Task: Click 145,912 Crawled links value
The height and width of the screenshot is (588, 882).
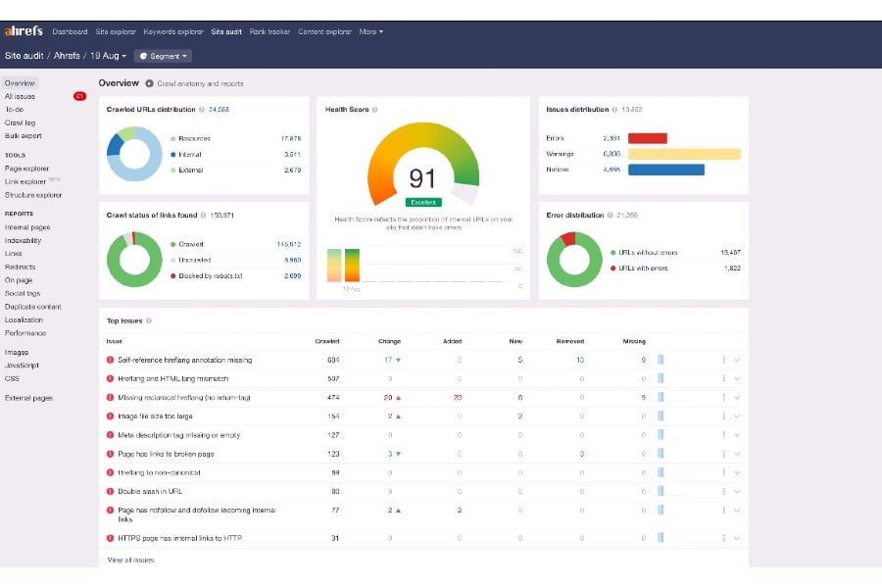Action: [289, 244]
